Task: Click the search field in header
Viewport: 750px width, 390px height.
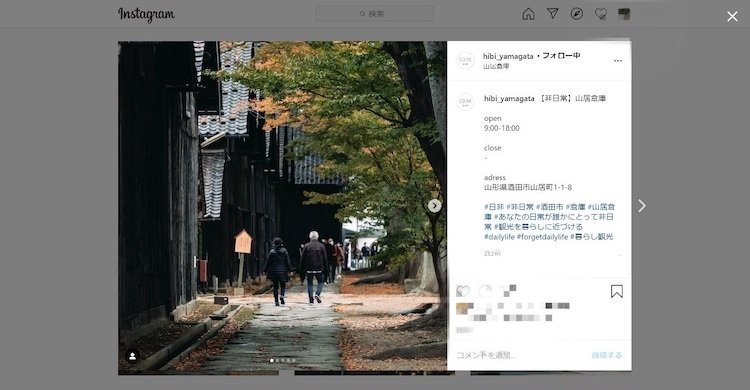Action: (375, 14)
